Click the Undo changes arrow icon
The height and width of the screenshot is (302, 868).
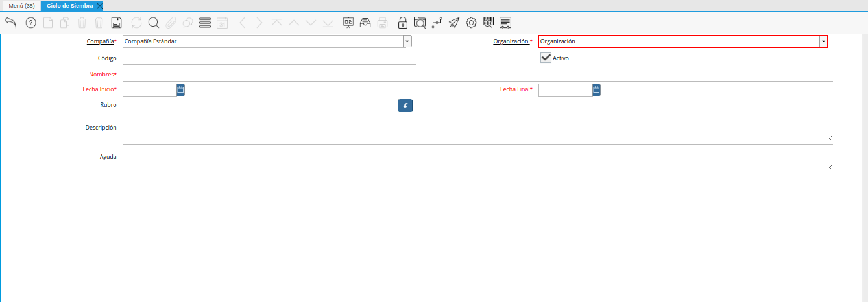pyautogui.click(x=10, y=23)
